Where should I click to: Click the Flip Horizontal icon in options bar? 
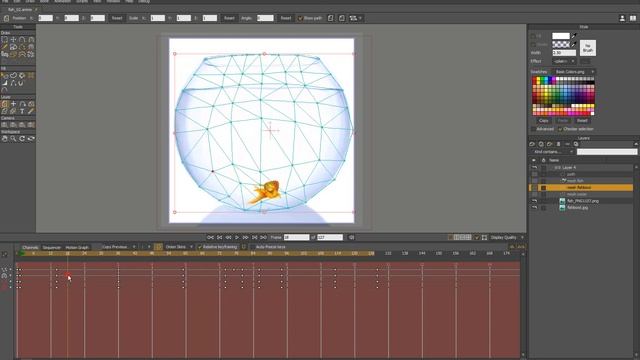pos(331,18)
